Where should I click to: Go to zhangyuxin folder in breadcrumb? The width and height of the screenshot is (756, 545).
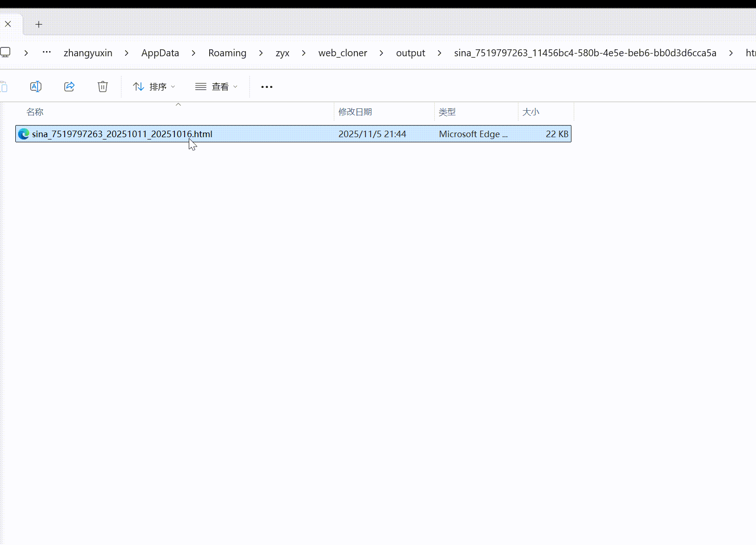[x=88, y=53]
